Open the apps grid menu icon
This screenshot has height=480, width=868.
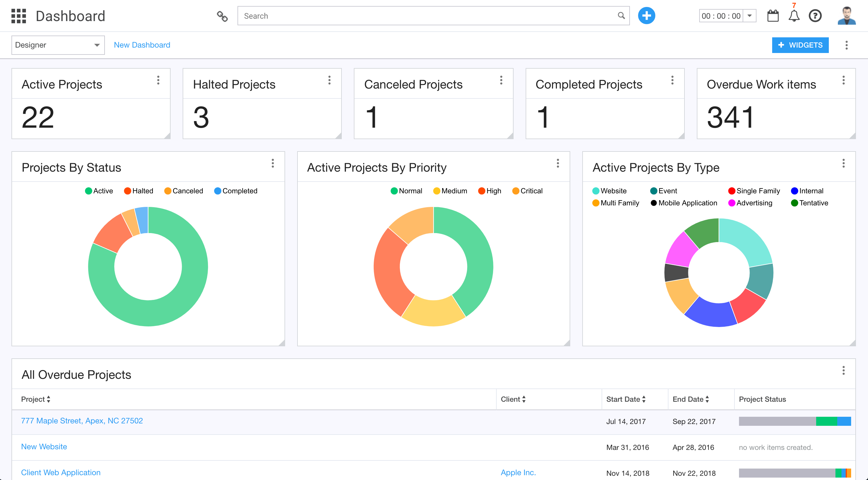(18, 16)
